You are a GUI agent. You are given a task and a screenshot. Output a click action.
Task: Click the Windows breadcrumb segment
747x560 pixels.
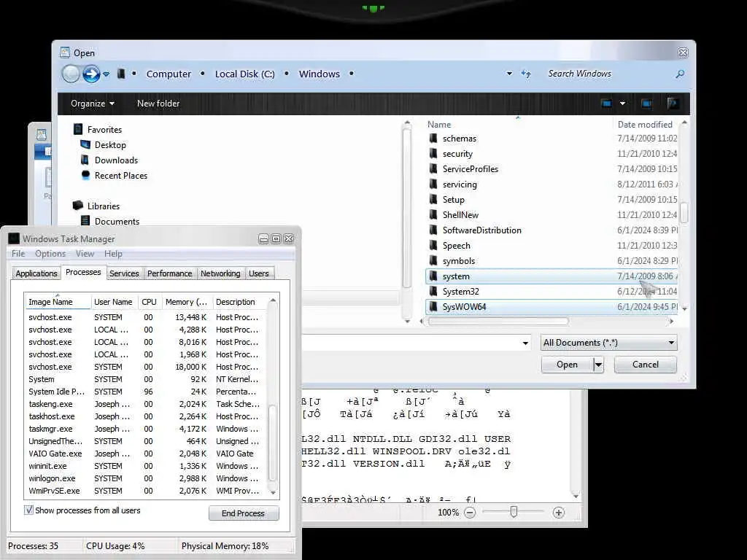click(320, 74)
